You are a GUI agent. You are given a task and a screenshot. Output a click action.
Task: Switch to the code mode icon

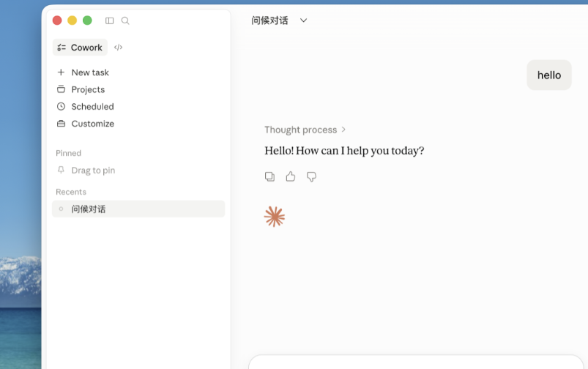[x=118, y=48]
